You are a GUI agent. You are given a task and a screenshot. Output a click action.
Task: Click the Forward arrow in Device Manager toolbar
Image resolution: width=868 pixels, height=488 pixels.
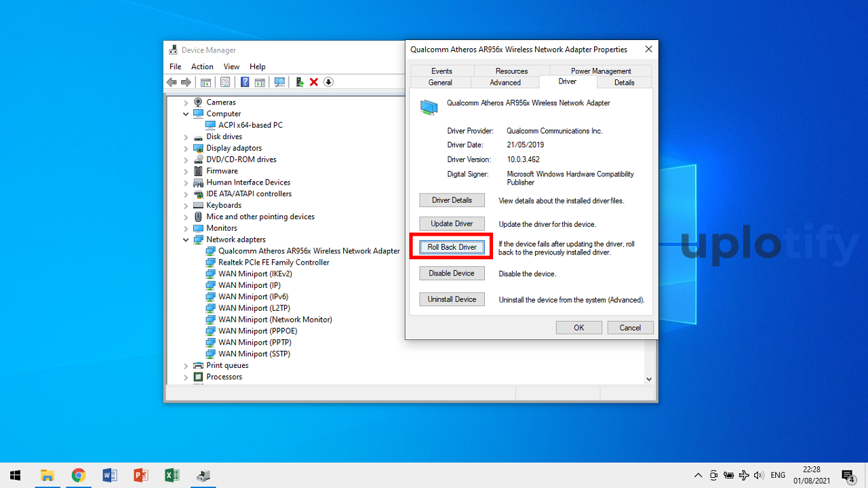point(186,82)
